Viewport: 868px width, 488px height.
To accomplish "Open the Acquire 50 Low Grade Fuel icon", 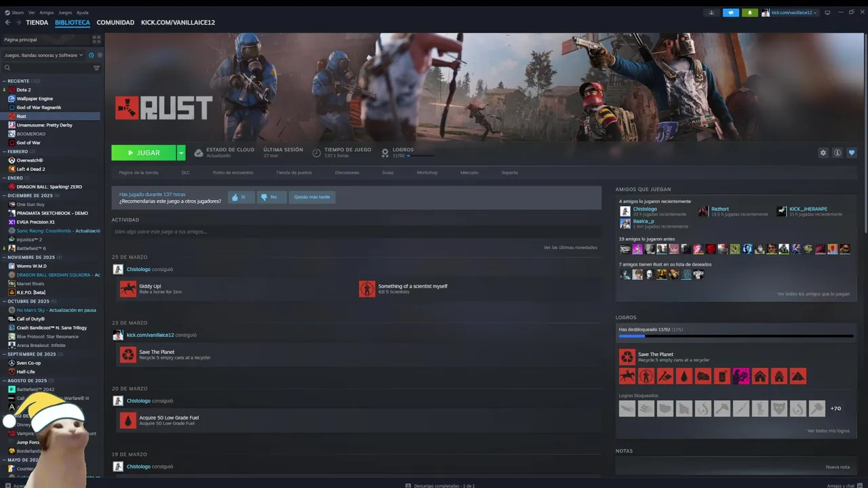I will pyautogui.click(x=128, y=420).
